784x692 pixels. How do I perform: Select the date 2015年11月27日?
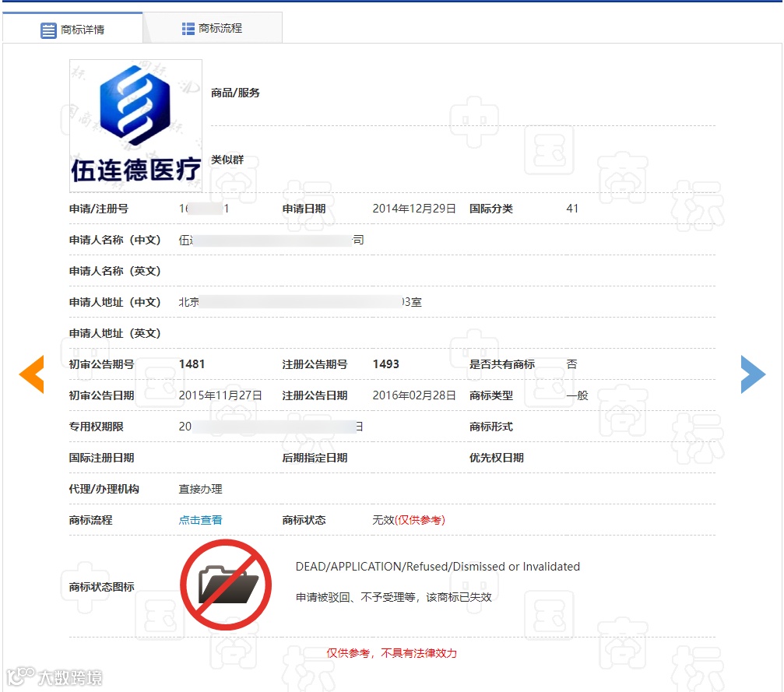click(x=220, y=395)
